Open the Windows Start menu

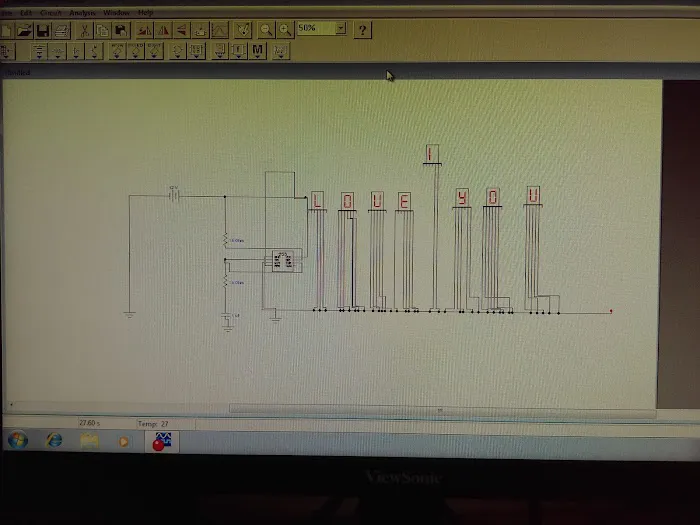[x=18, y=441]
